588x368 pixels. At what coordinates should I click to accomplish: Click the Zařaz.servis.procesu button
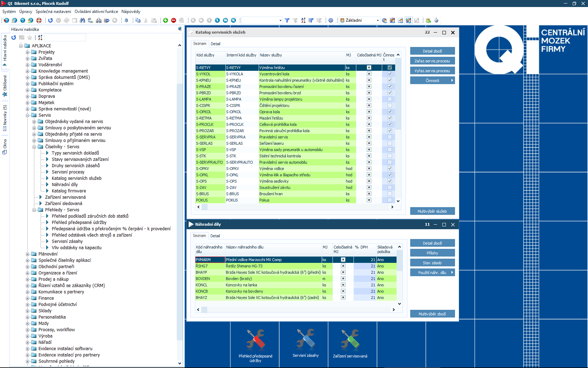[432, 61]
